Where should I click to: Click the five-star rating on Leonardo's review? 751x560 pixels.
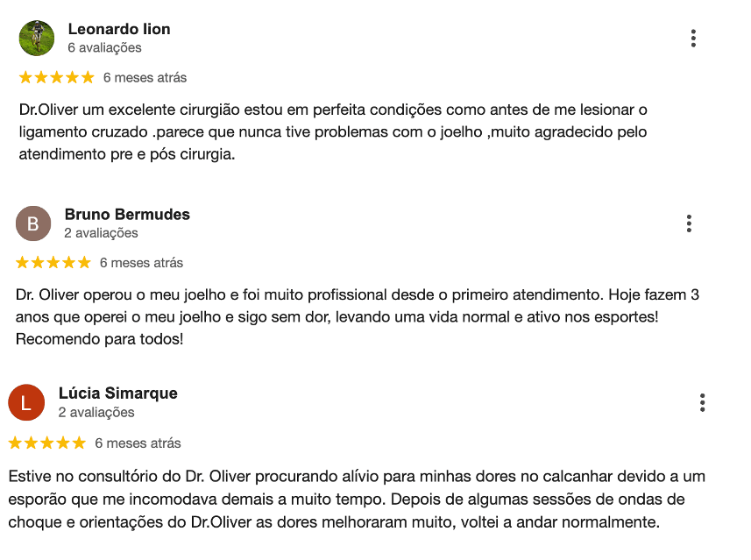(x=56, y=78)
